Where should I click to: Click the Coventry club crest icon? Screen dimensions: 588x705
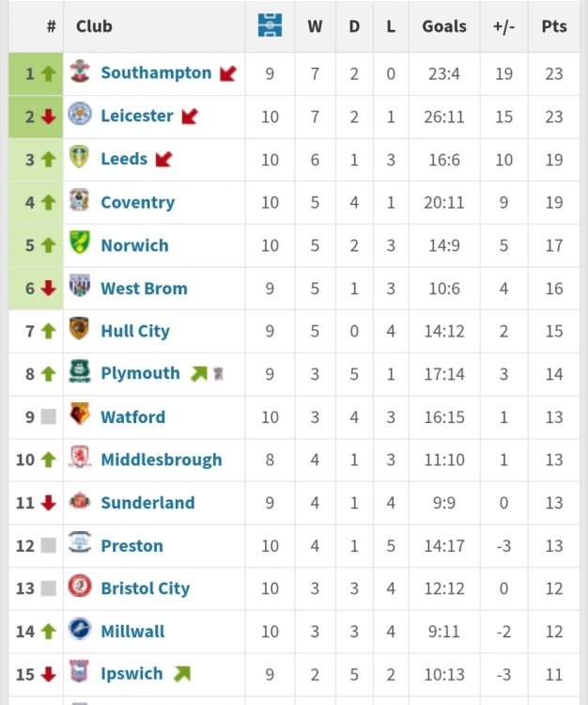pos(80,201)
